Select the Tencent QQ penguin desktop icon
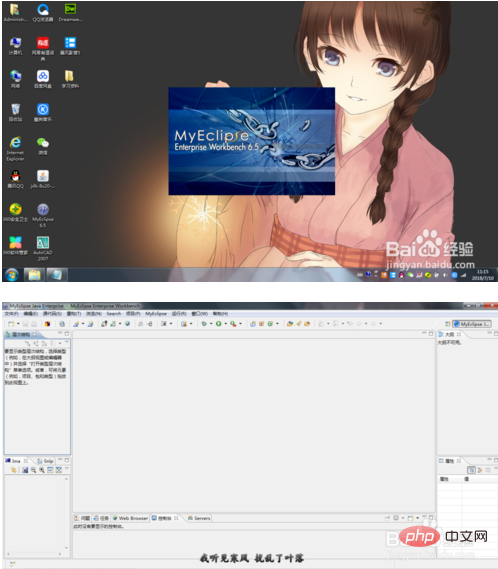498x569 pixels. pos(15,179)
